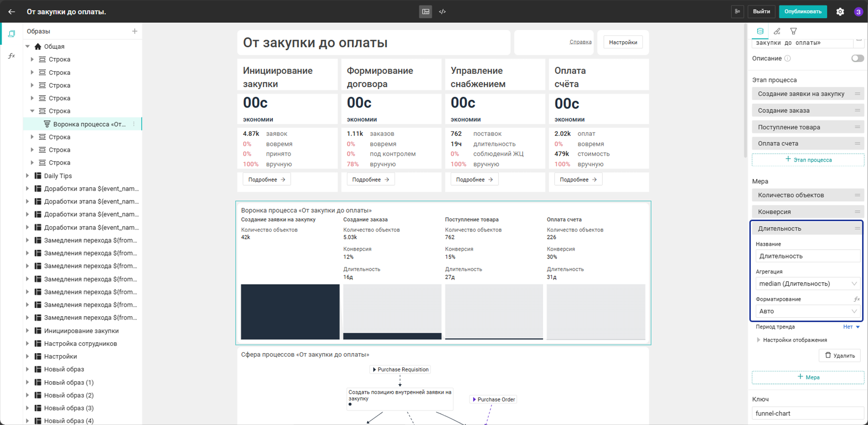This screenshot has width=868, height=425.
Task: Toggle the Описание switch
Action: (x=857, y=58)
